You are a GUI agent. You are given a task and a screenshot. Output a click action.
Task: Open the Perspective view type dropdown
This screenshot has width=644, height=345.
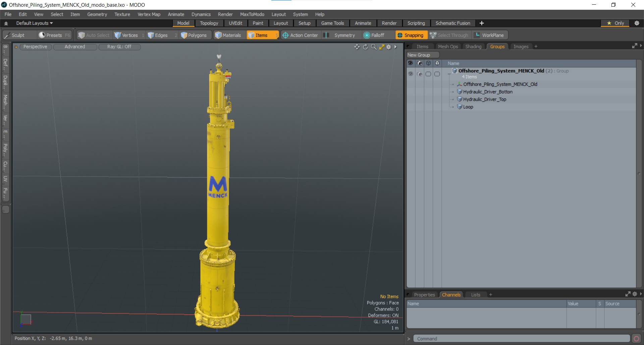click(x=35, y=47)
